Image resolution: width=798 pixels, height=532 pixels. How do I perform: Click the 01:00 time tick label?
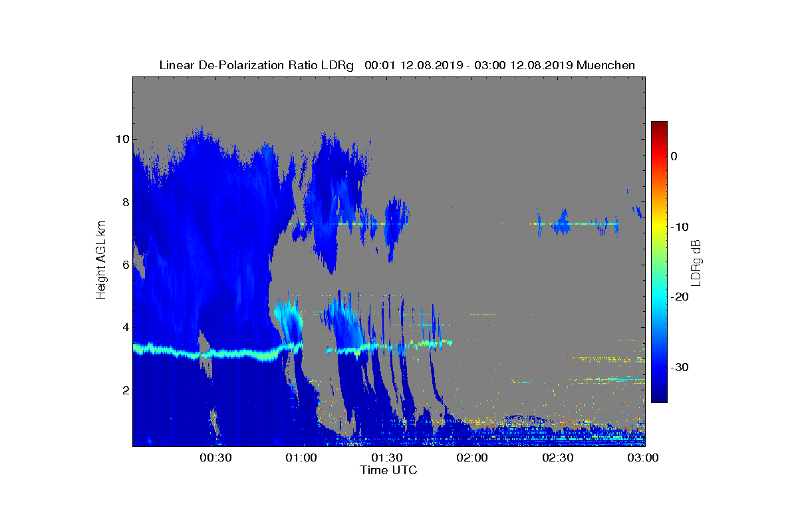pyautogui.click(x=301, y=458)
